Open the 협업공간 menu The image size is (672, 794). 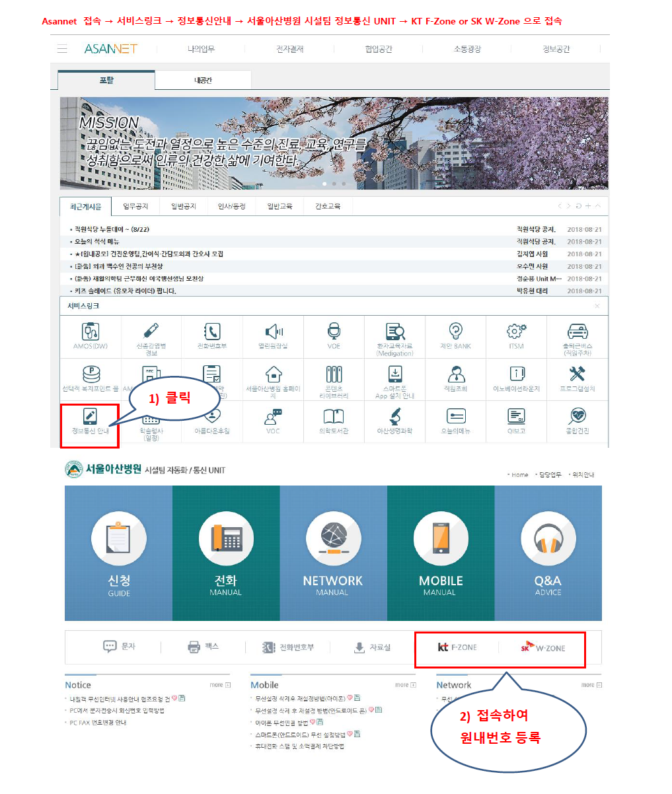point(379,49)
